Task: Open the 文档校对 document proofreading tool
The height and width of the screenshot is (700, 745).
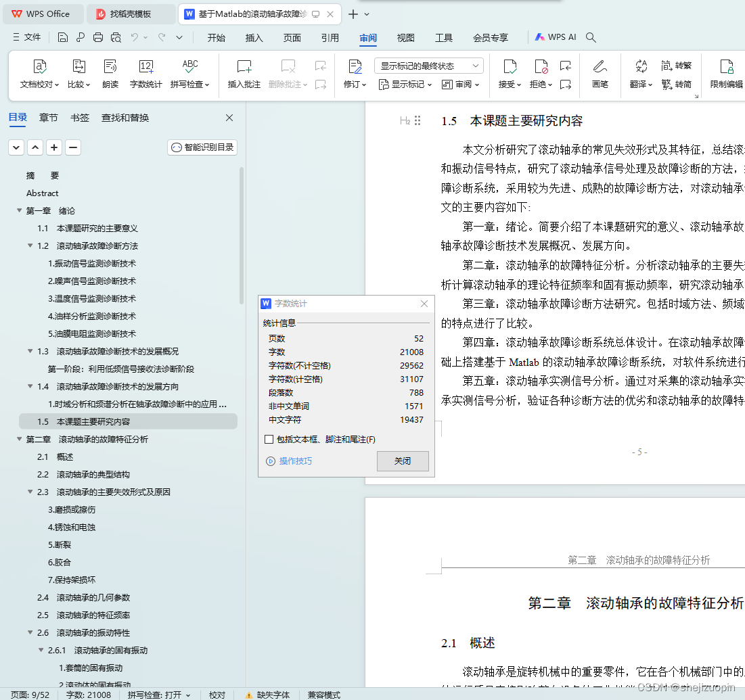Action: tap(39, 74)
